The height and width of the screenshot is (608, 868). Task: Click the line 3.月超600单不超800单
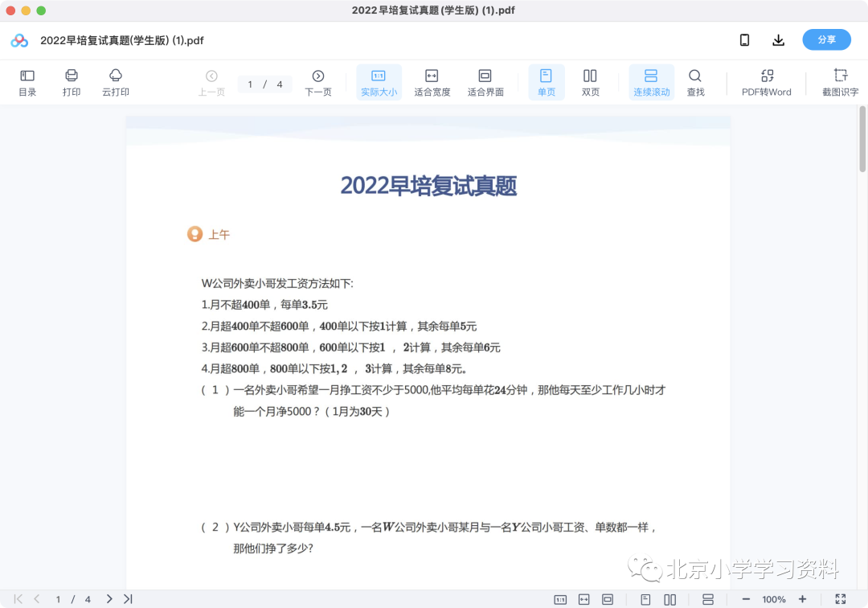[351, 347]
